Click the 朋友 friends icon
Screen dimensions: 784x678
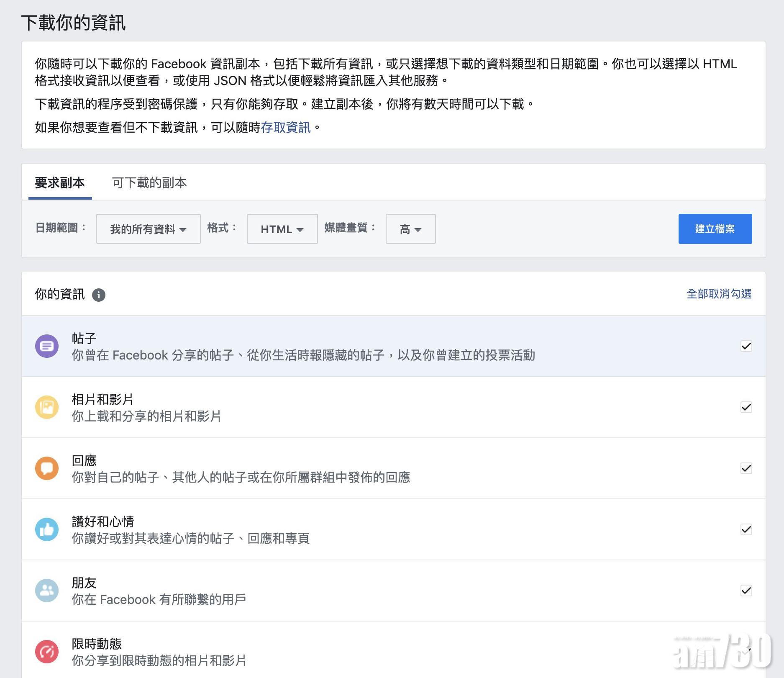[47, 591]
